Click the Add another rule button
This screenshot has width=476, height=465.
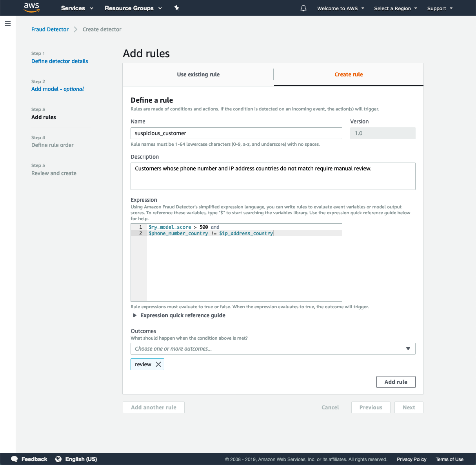point(154,407)
